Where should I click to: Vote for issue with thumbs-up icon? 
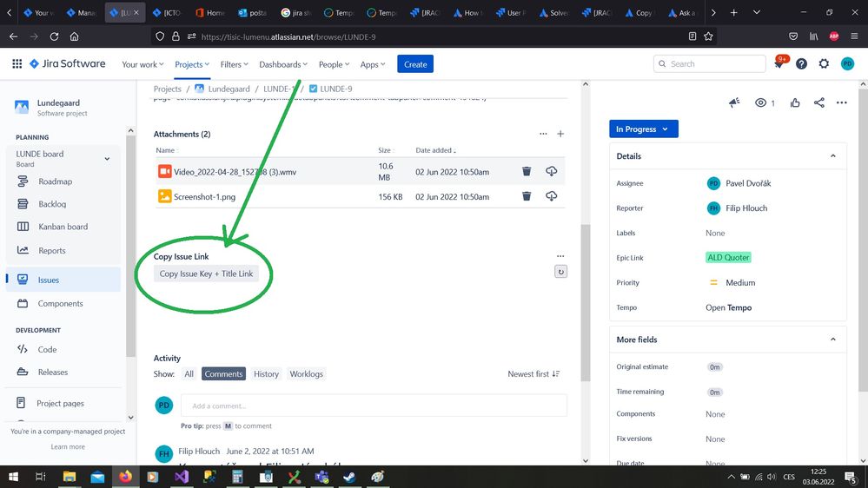point(795,102)
